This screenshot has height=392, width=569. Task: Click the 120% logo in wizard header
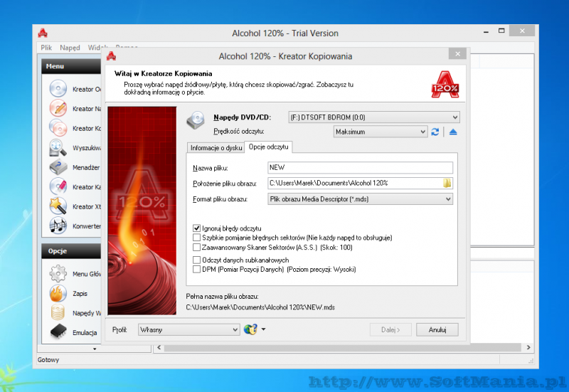445,85
